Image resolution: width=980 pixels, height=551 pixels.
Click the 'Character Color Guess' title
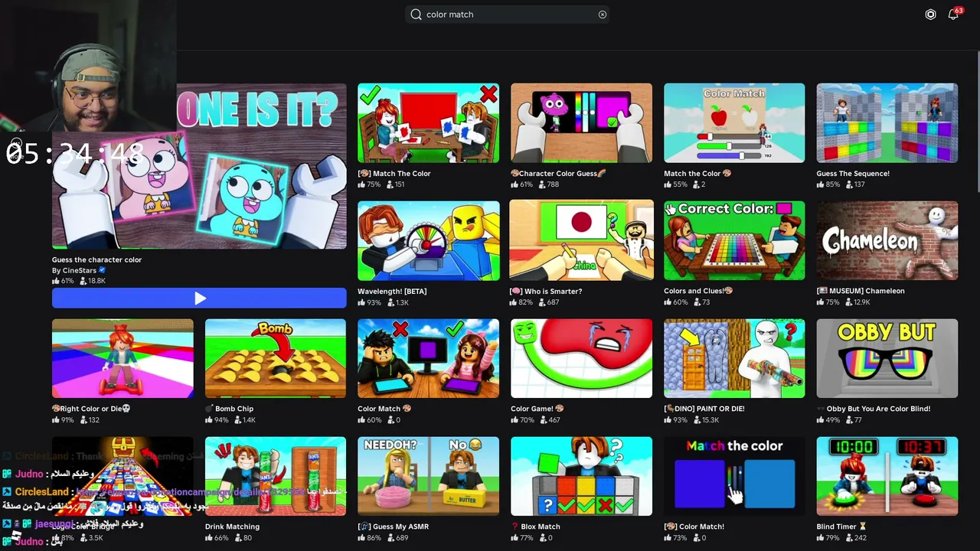(558, 174)
